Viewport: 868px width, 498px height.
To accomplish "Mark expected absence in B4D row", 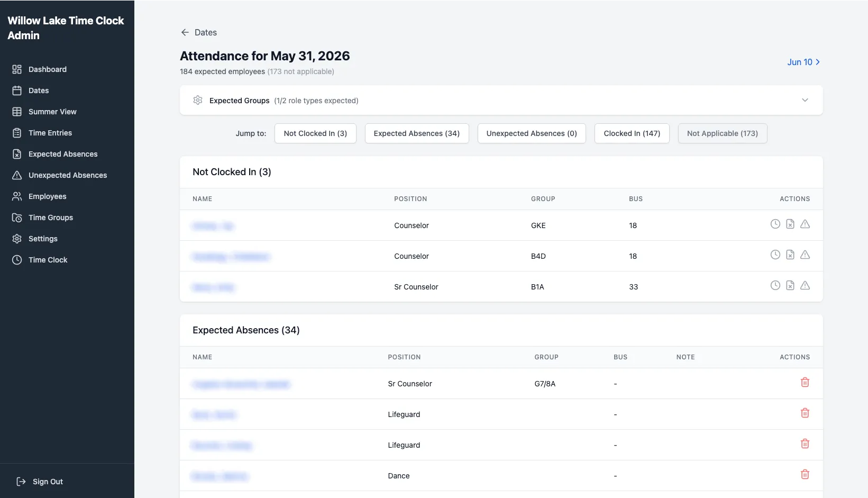I will (790, 255).
